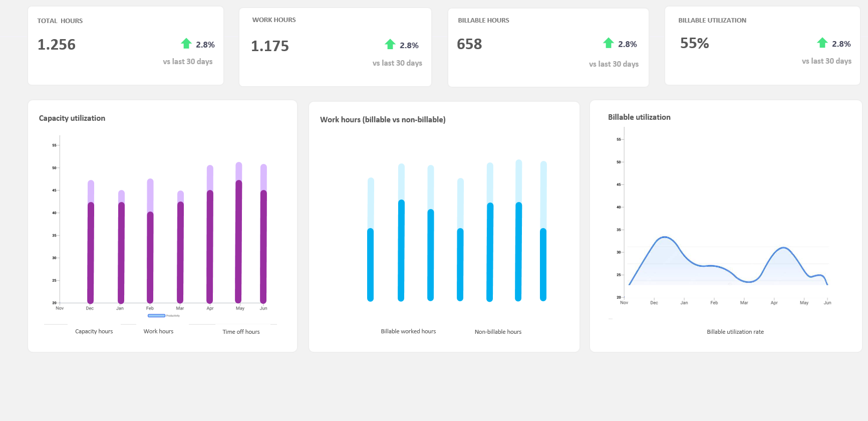
Task: Click the Dec axis label in Billable utilization chart
Action: [x=654, y=303]
